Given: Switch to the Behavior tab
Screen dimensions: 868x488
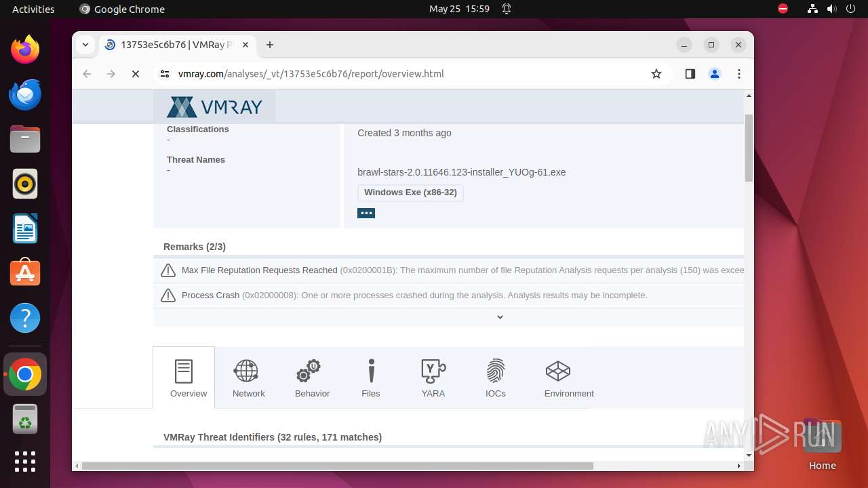Looking at the screenshot, I should (x=312, y=378).
